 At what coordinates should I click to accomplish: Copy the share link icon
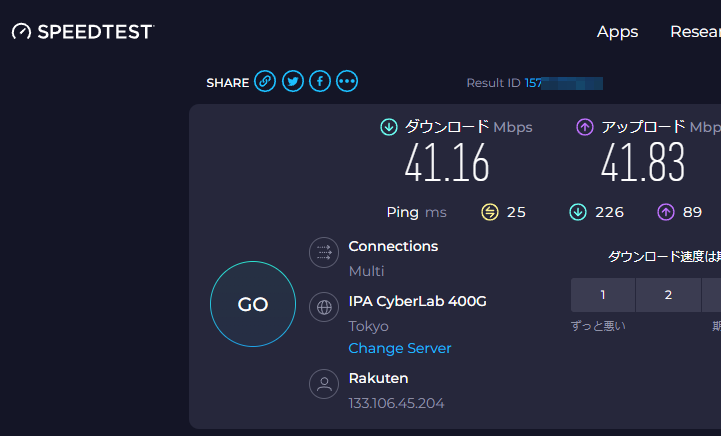[x=265, y=81]
